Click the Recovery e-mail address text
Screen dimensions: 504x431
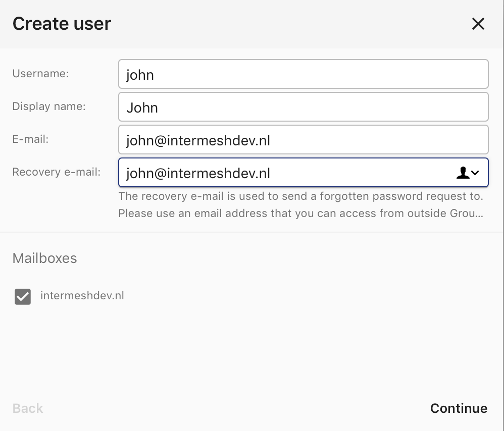(x=198, y=173)
